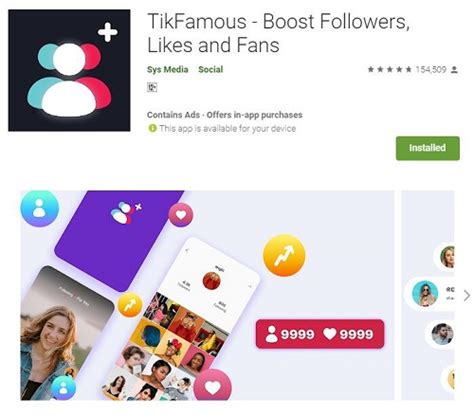Click the green availability info icon
This screenshot has height=416, width=474.
click(x=152, y=128)
